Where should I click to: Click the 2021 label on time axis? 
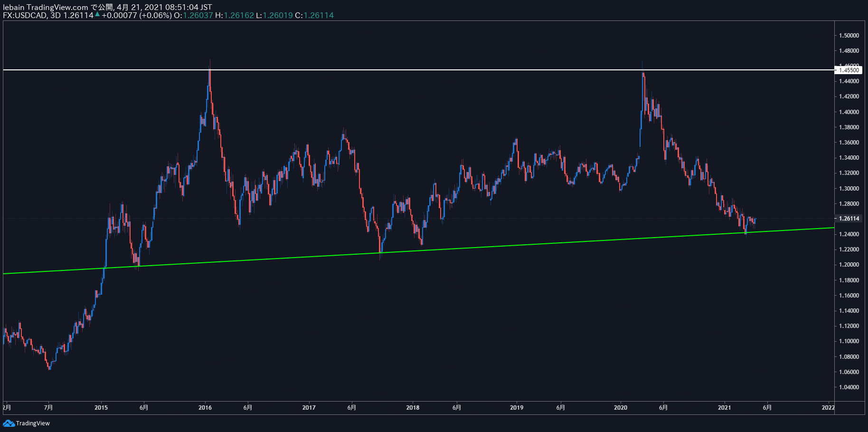coord(725,407)
